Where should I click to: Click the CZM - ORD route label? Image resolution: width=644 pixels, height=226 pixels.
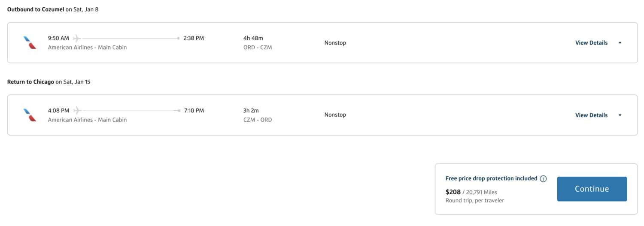pyautogui.click(x=258, y=120)
